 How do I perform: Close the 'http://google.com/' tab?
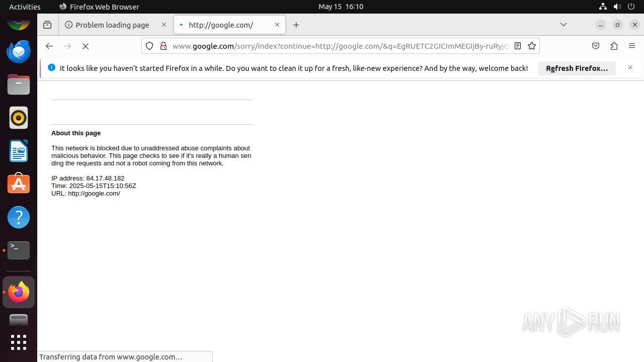pos(277,25)
